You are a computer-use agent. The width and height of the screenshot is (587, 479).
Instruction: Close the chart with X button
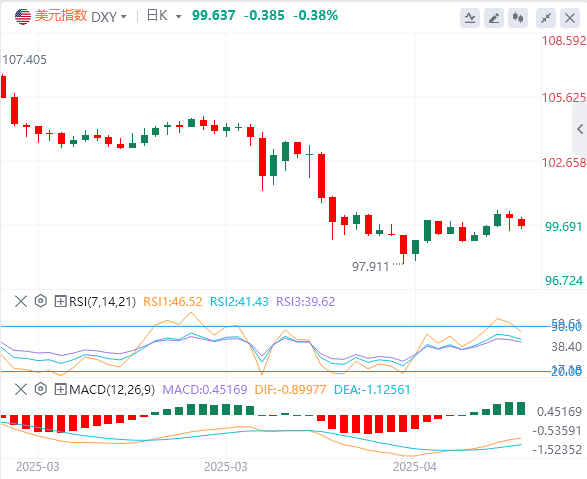pos(570,18)
